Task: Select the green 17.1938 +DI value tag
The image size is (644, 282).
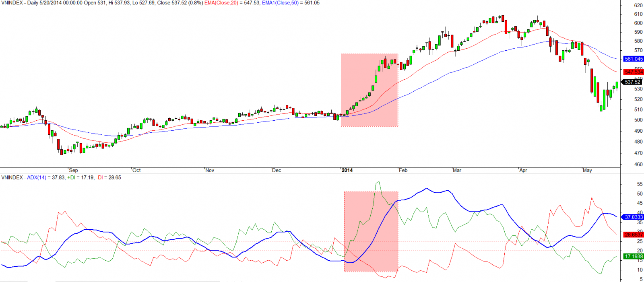Action: (x=633, y=256)
